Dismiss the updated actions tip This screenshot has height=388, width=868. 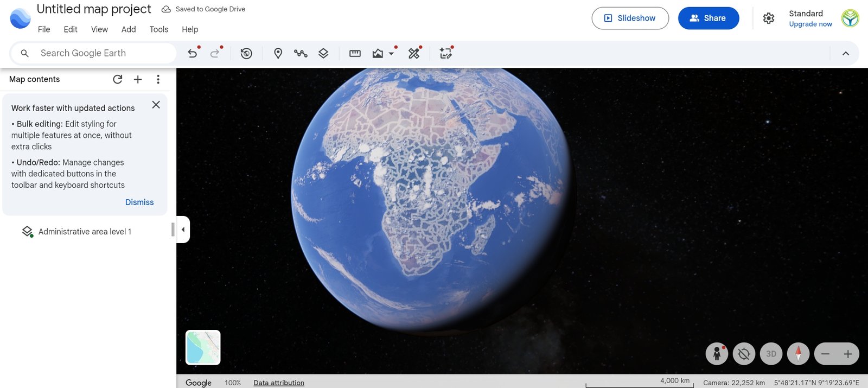point(139,202)
